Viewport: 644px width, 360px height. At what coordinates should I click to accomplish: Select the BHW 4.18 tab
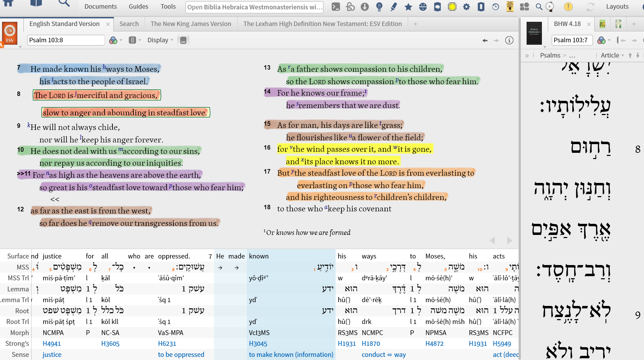click(567, 24)
